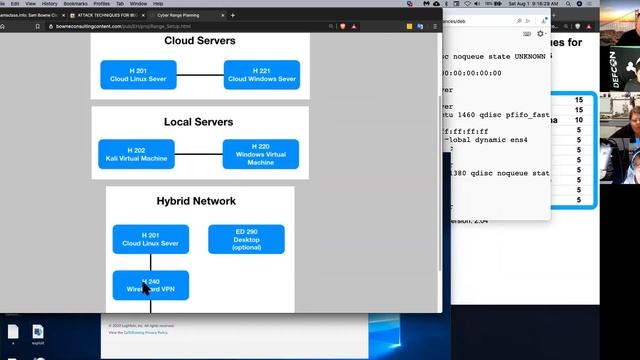Viewport: 640px width, 360px height.
Task: Click the cloud upload icon in menu bar
Action: (436, 3)
